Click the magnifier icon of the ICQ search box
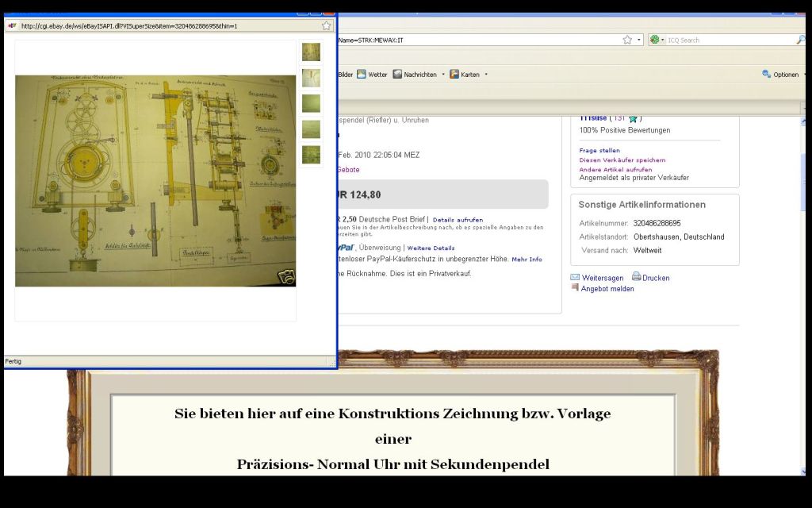This screenshot has width=812, height=508. pos(801,40)
